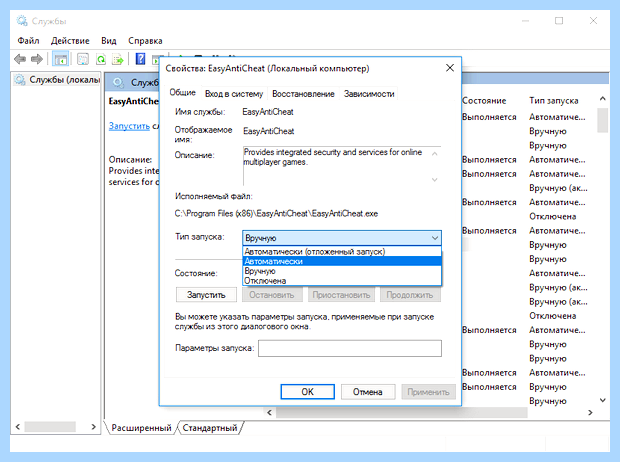Click the Тип запуска column header
This screenshot has width=620, height=462.
554,100
